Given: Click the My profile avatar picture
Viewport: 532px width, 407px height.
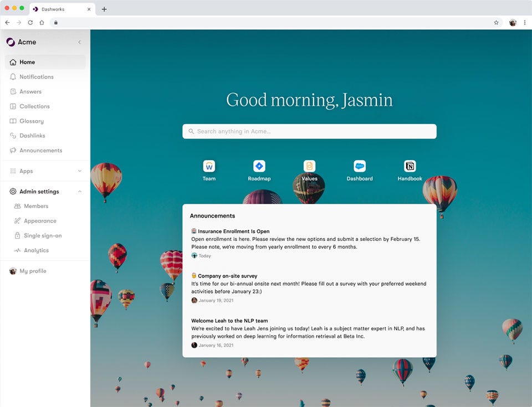Looking at the screenshot, I should point(13,271).
